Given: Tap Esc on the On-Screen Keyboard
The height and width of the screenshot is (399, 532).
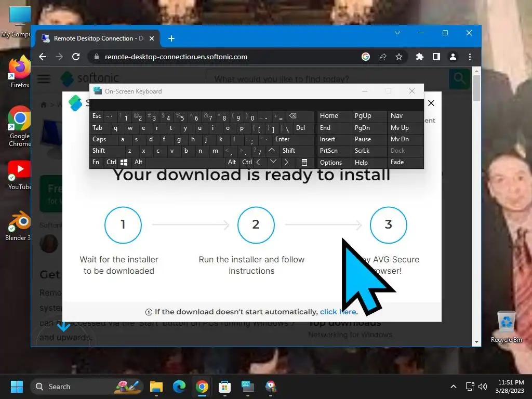Looking at the screenshot, I should 97,116.
